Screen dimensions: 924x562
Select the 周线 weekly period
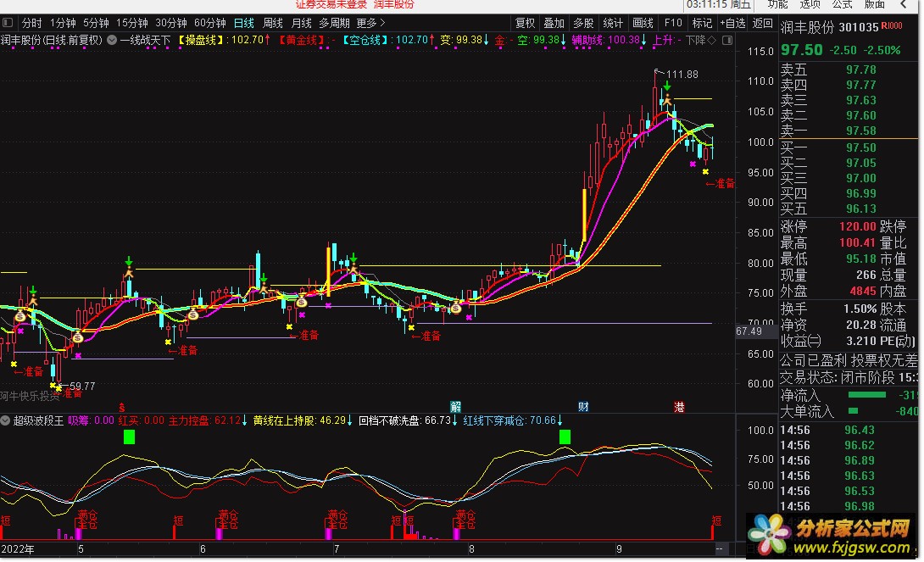tap(273, 23)
